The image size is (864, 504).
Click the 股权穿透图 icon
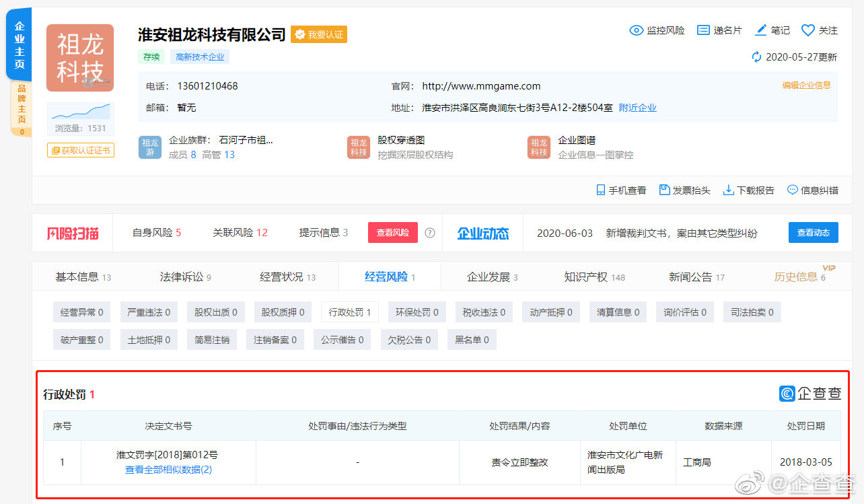pos(359,147)
